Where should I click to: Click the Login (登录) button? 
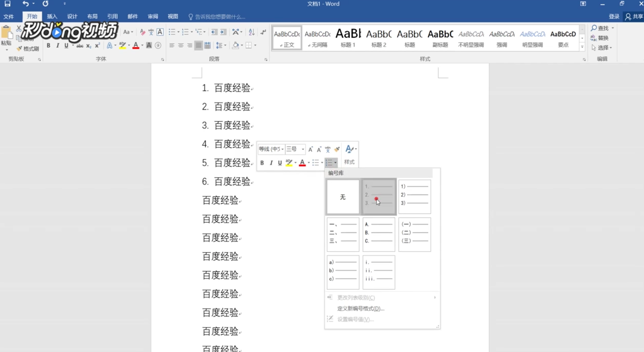614,17
